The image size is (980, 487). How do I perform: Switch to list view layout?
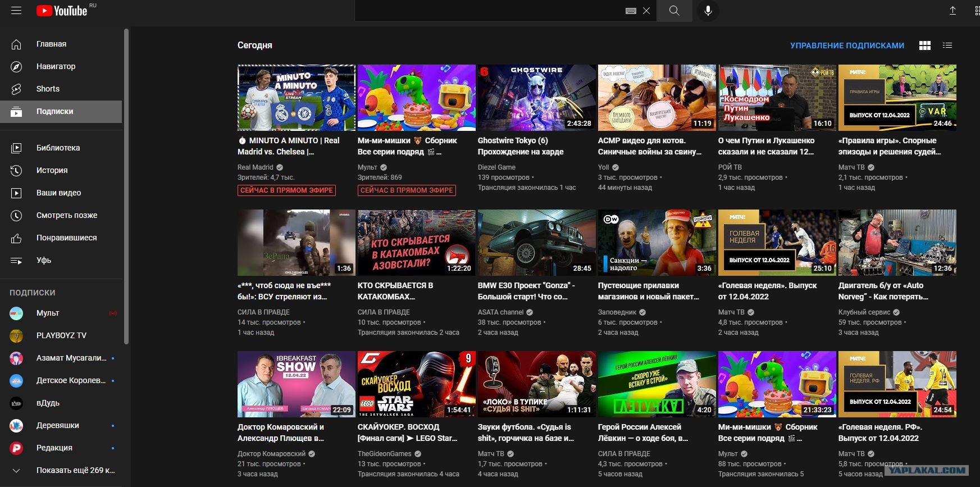[x=947, y=45]
